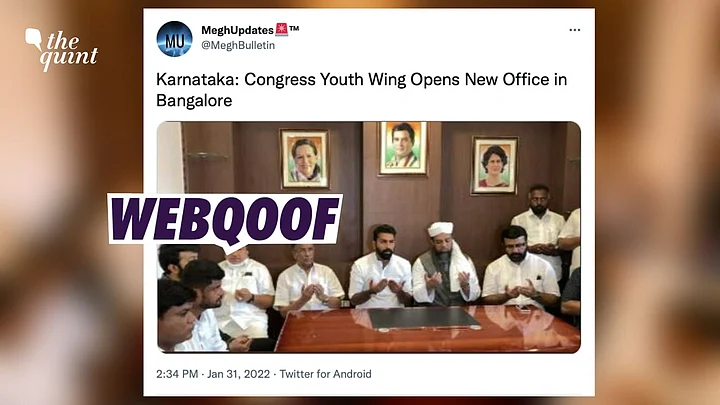Click the 2:34 PM timestamp
The image size is (720, 405).
point(177,374)
